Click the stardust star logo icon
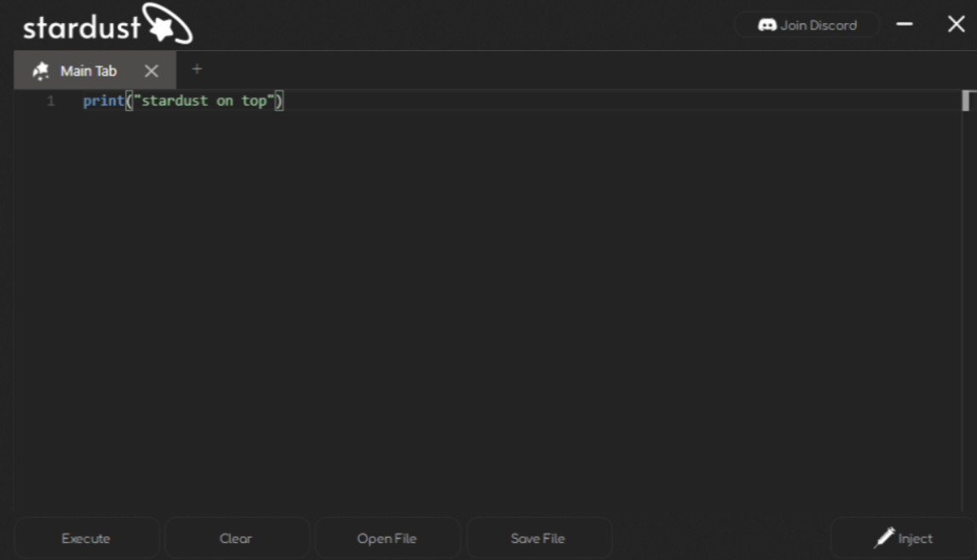 click(168, 24)
